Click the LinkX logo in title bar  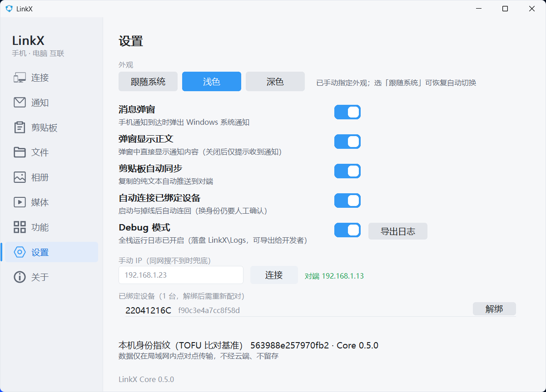tap(9, 9)
